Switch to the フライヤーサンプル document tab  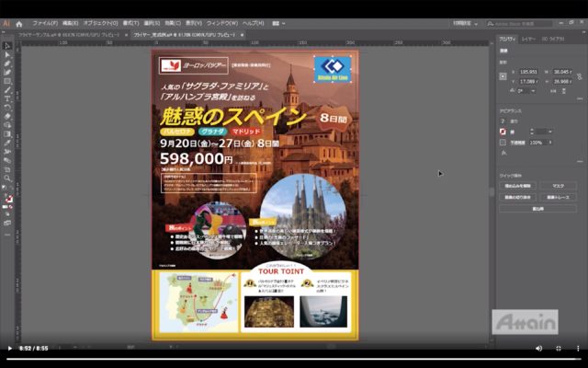pyautogui.click(x=69, y=35)
